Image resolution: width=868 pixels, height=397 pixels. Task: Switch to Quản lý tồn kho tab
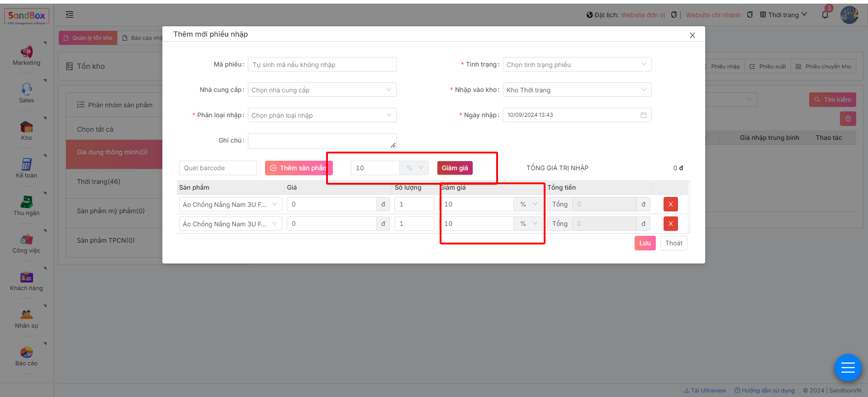click(x=88, y=38)
